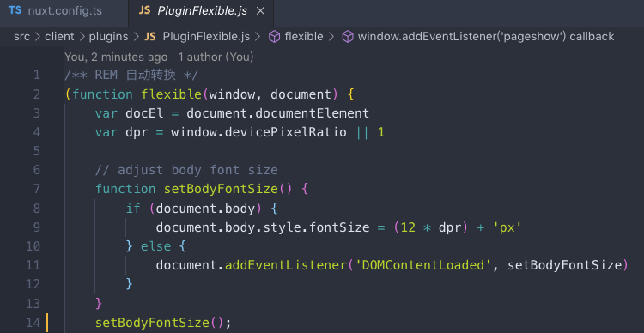
Task: Click the docEl variable on line 3
Action: (144, 113)
